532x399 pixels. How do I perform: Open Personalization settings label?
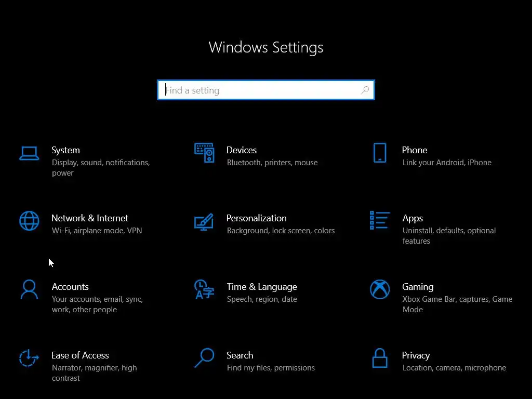[256, 218]
